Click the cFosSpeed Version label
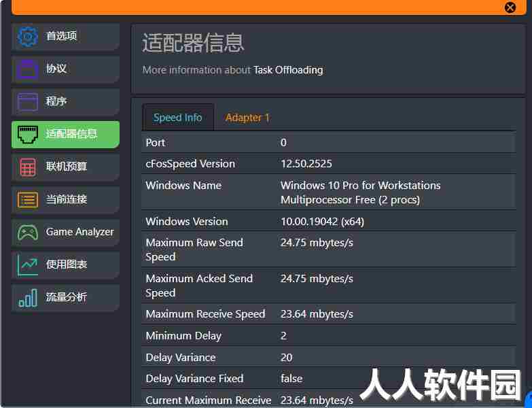532x408 pixels. pyautogui.click(x=190, y=164)
